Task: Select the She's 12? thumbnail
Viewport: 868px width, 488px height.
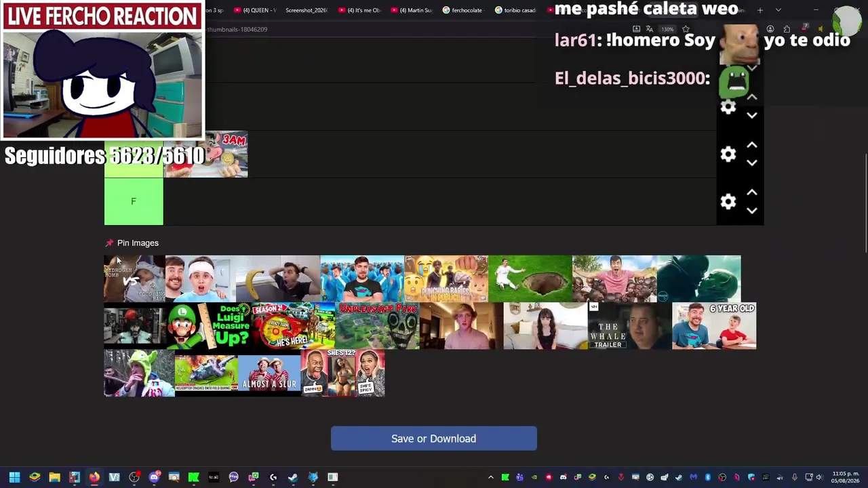Action: coord(343,373)
